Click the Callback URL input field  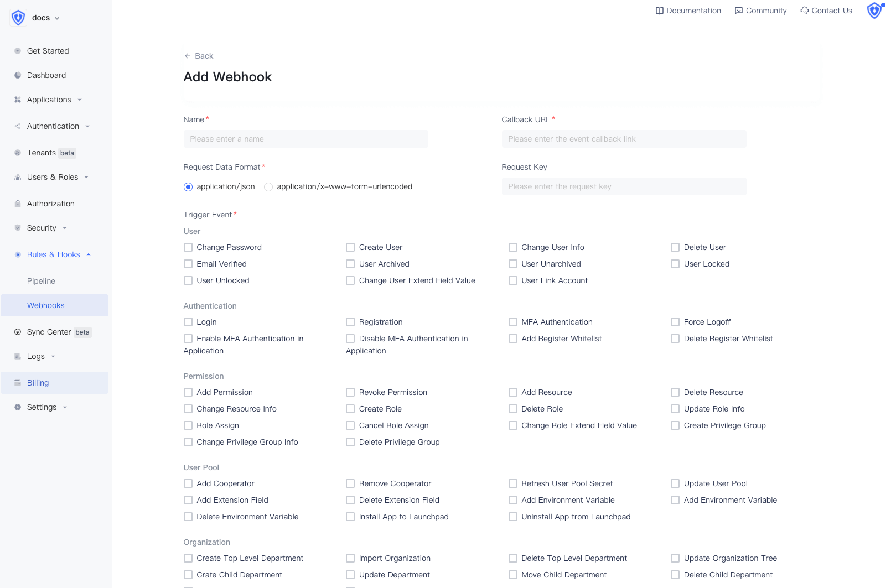pyautogui.click(x=624, y=139)
